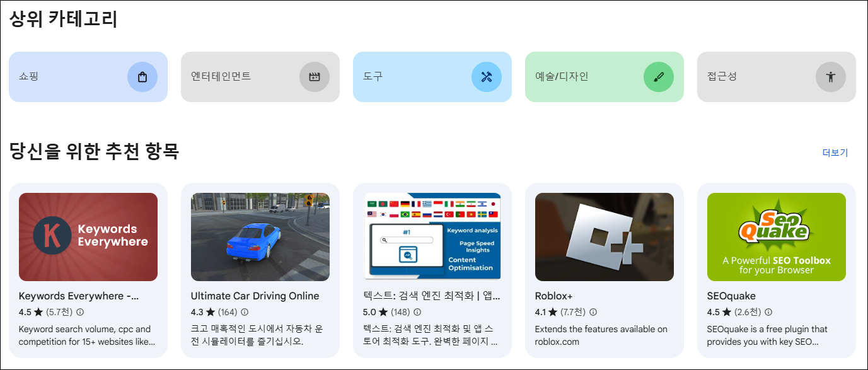Open the SEO text optimization extension thumbnail
The width and height of the screenshot is (868, 370).
[x=432, y=237]
